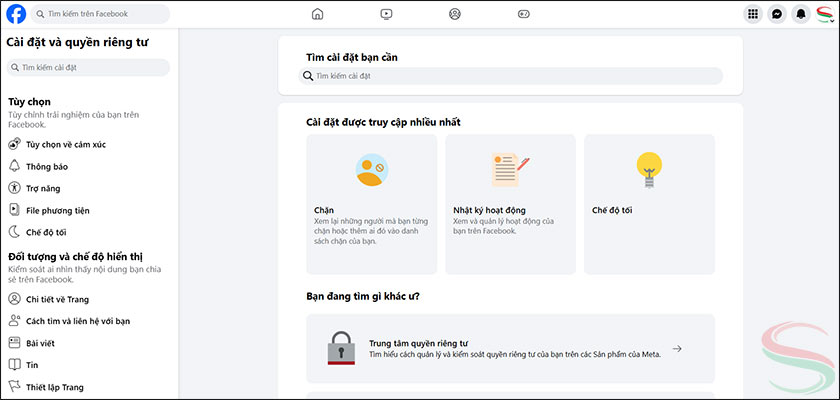This screenshot has height=400, width=840.
Task: Click the person icon beside Chi tiết về Trang
Action: point(14,299)
